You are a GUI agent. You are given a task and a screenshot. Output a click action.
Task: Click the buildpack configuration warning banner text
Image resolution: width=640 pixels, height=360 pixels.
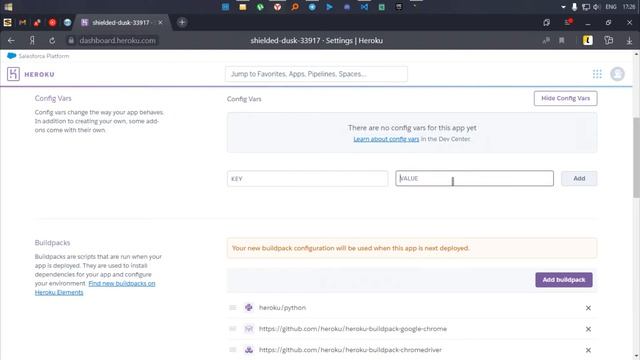tap(351, 248)
